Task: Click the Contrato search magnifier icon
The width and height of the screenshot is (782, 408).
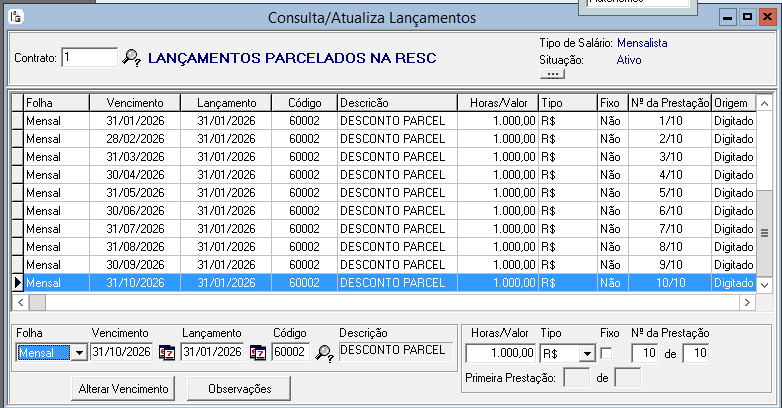Action: coord(131,58)
